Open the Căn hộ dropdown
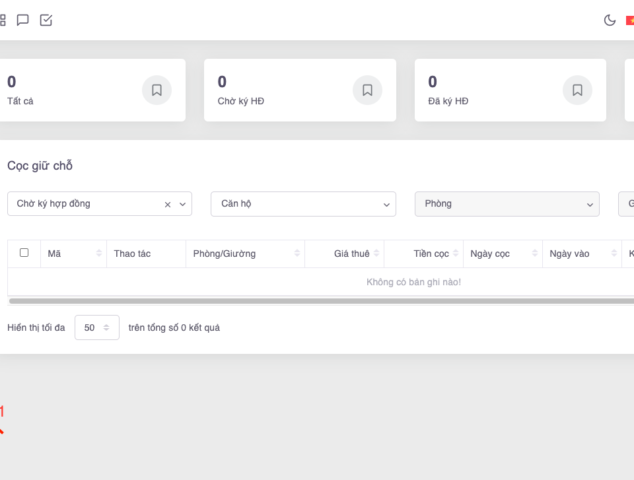This screenshot has width=634, height=480. 303,204
